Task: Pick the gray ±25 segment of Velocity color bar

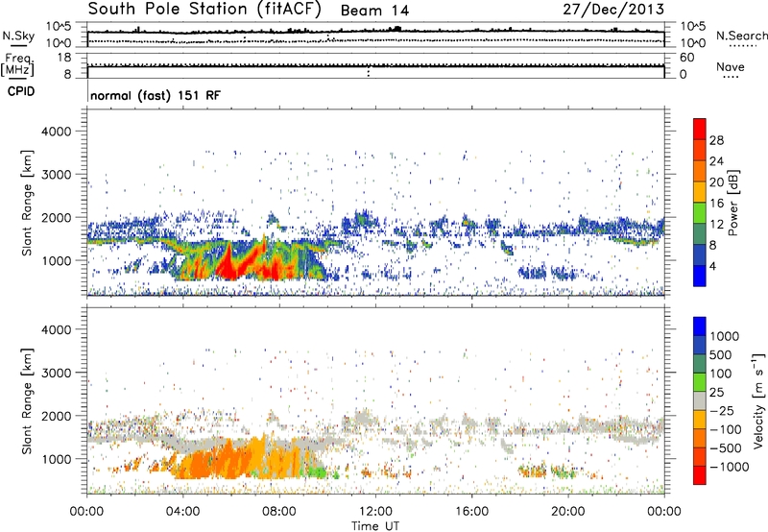Action: click(700, 401)
